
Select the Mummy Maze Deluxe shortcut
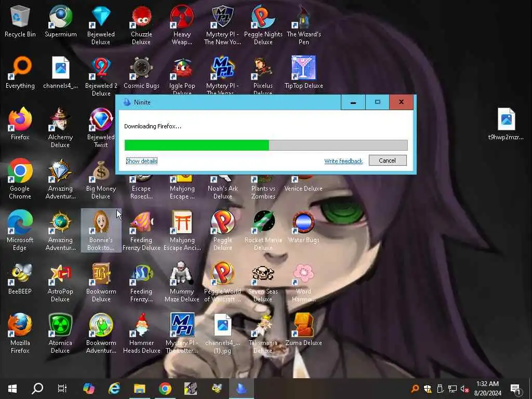pos(182,282)
